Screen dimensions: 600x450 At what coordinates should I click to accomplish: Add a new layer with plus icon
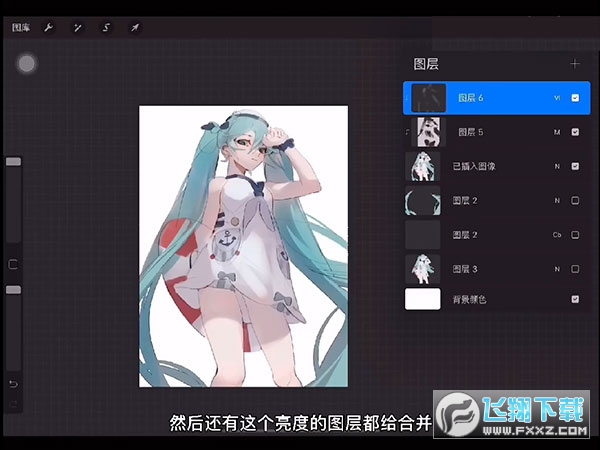point(575,64)
